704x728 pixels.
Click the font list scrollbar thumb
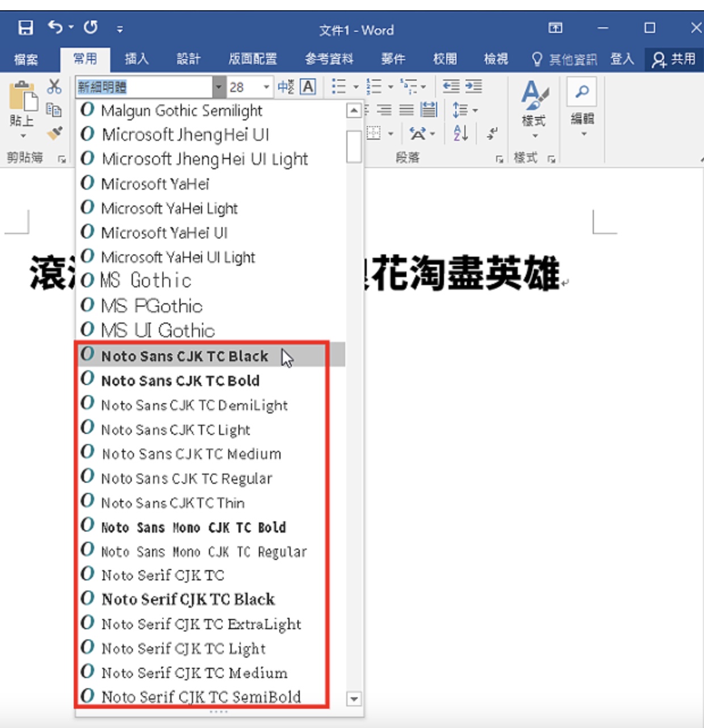pos(354,147)
